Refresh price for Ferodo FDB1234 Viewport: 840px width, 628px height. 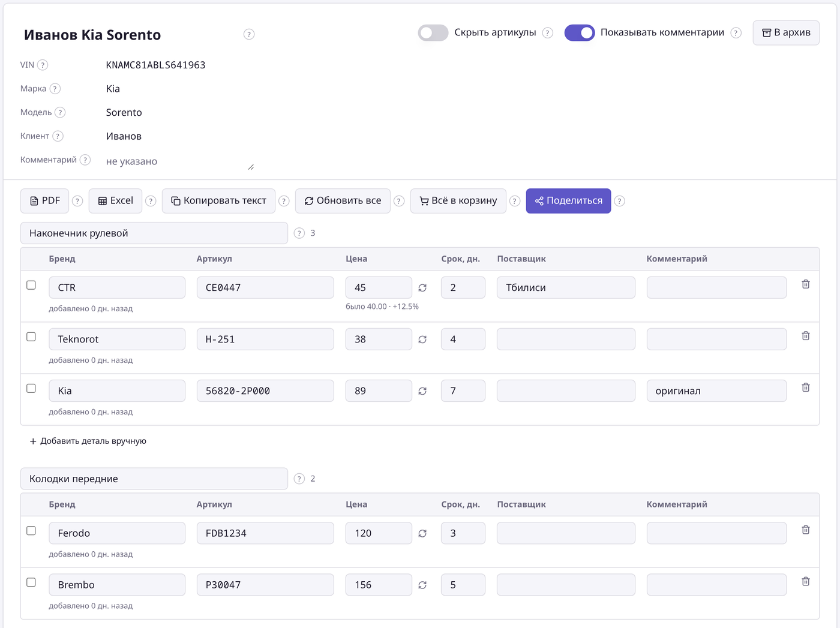422,533
